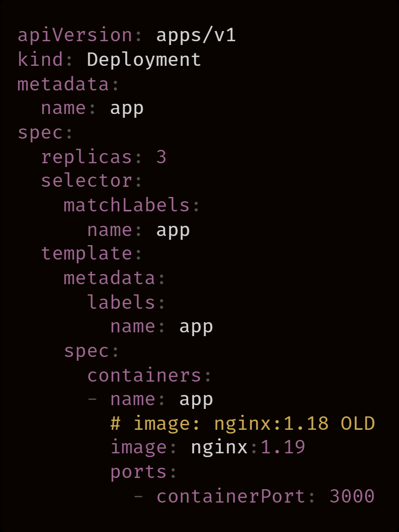Click the ports key
The width and height of the screenshot is (399, 532).
[x=138, y=472]
